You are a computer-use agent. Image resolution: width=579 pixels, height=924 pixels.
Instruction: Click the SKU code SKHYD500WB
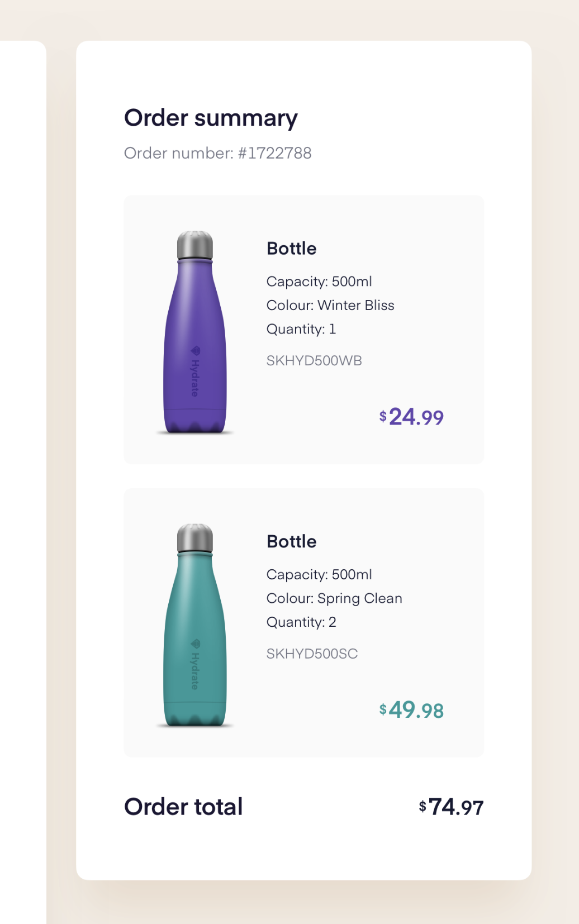click(314, 361)
